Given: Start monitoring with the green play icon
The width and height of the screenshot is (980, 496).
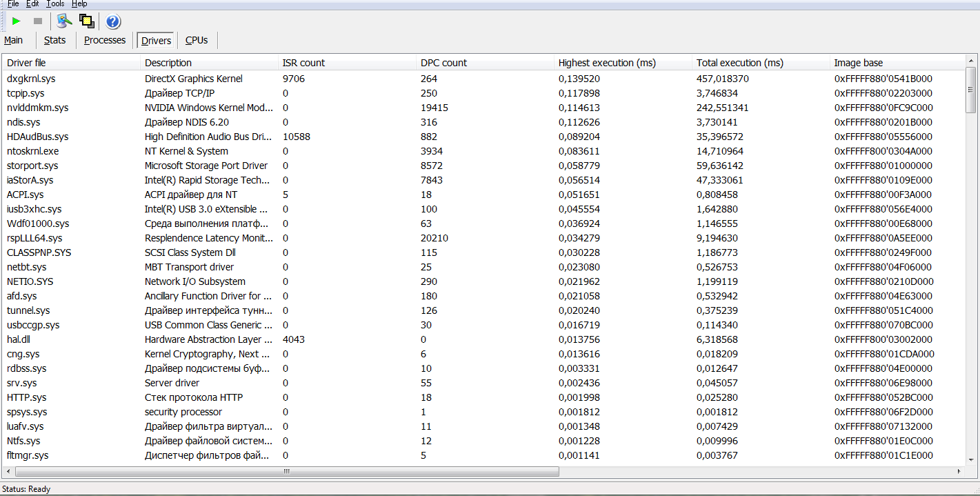Looking at the screenshot, I should coord(17,21).
